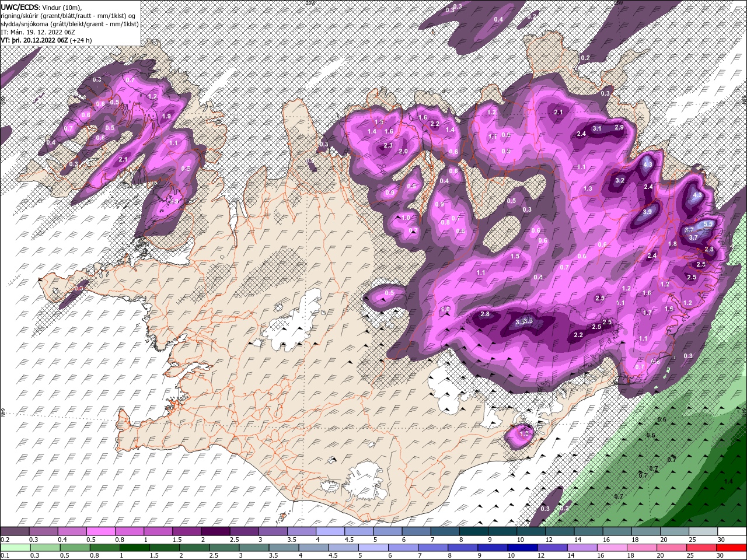
Task: Pick the darkest green swatch between 1 and 1.5 on green scale
Action: coord(134,547)
